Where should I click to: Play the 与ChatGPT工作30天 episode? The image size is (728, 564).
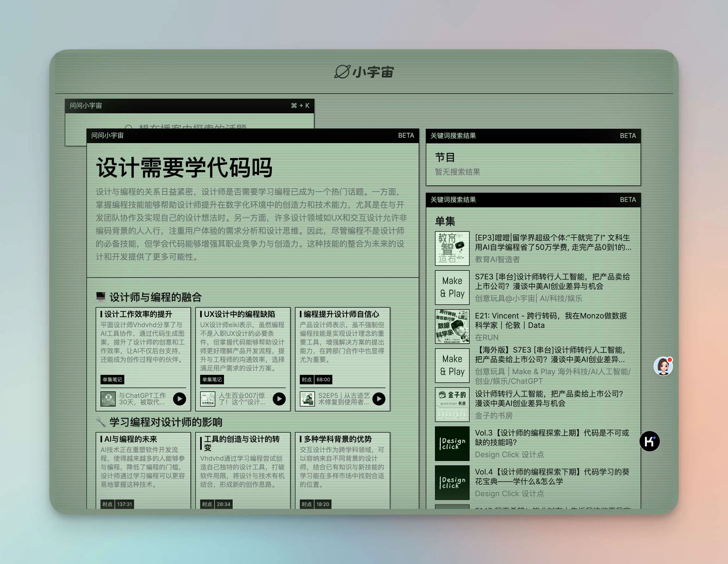click(179, 399)
